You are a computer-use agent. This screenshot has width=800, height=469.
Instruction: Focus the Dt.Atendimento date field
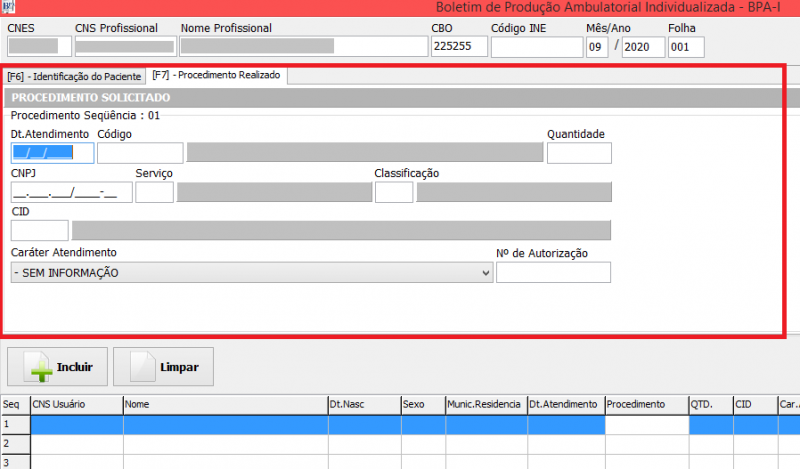(x=52, y=153)
